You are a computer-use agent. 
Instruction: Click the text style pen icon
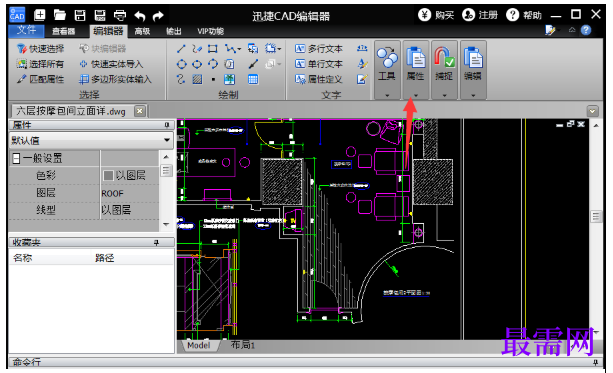362,64
